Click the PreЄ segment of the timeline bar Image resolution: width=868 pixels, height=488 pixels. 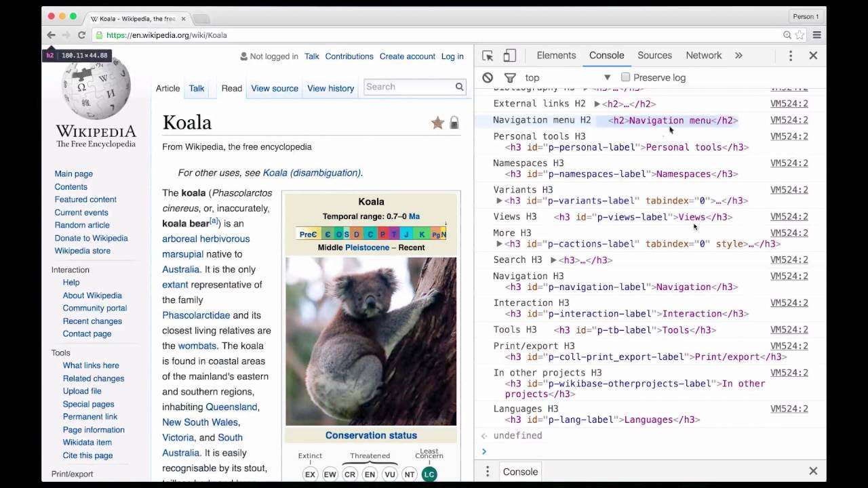(x=308, y=235)
